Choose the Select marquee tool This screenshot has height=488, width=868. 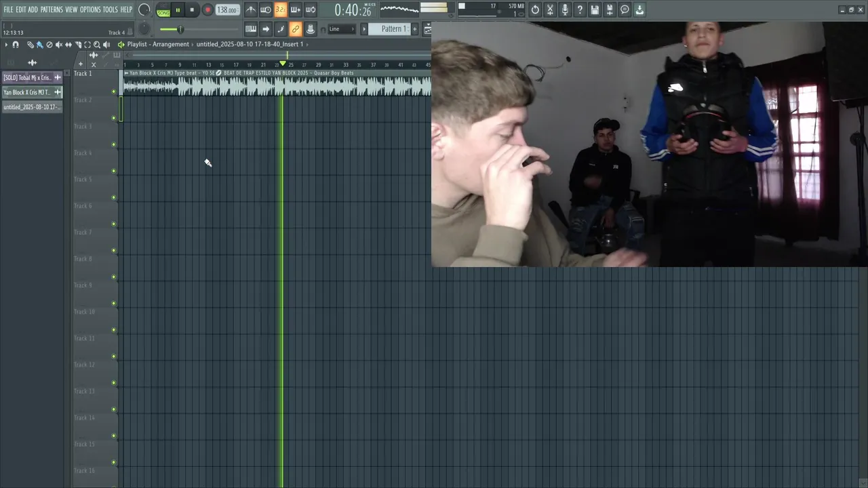[x=87, y=45]
